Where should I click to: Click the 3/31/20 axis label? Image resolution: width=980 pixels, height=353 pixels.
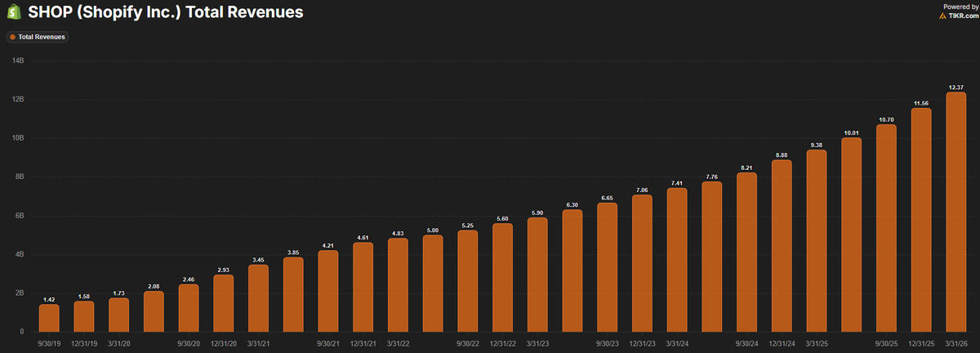(x=119, y=343)
